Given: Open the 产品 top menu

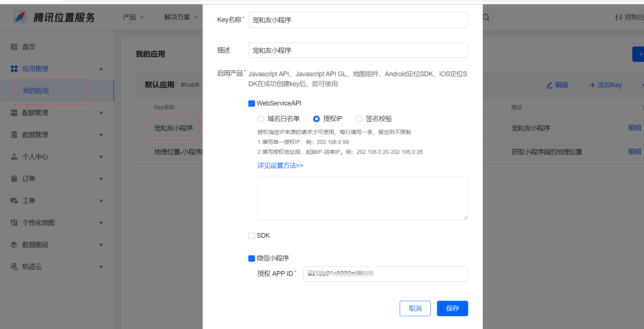Looking at the screenshot, I should pos(133,17).
